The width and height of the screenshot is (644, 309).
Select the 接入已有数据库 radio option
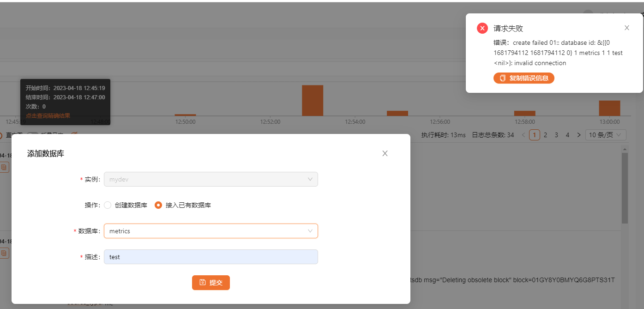coord(158,205)
